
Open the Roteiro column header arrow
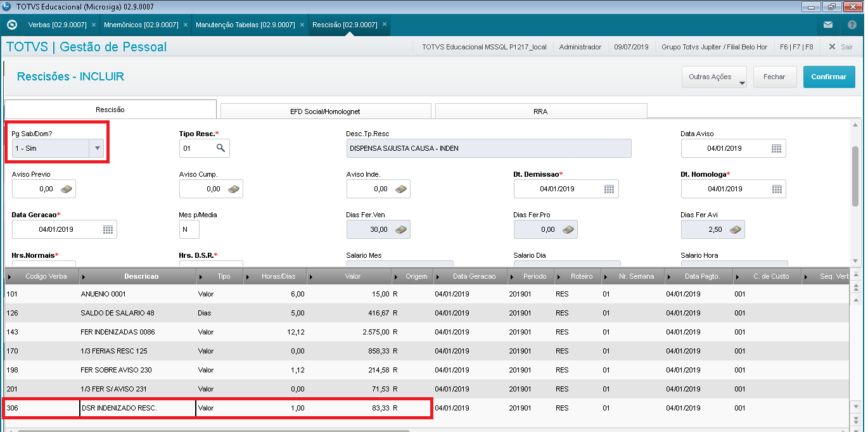[x=558, y=277]
